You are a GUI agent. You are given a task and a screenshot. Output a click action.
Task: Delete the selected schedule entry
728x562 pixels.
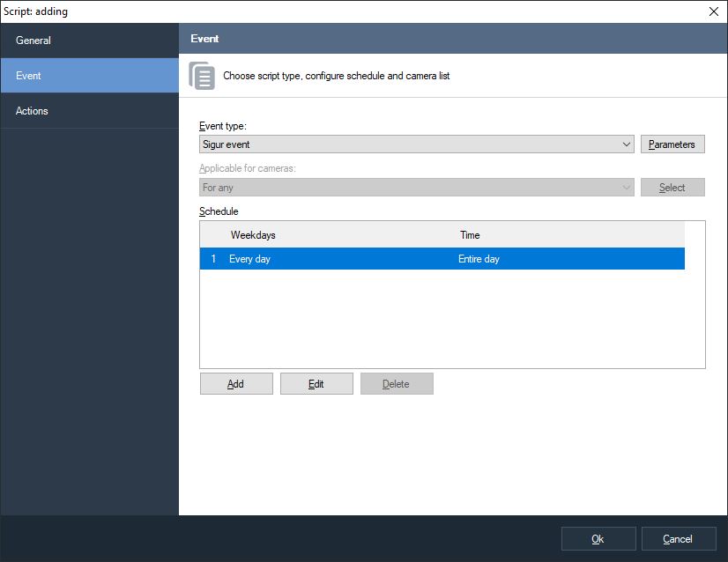point(397,384)
